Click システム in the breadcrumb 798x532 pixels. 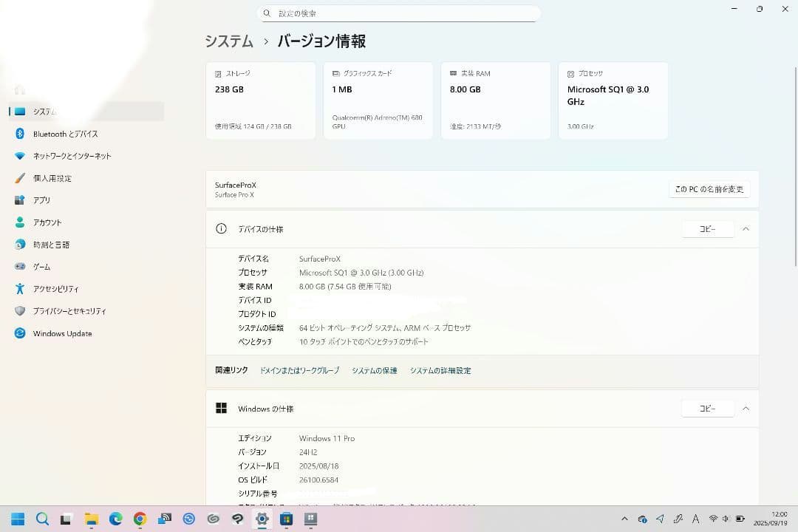pyautogui.click(x=229, y=42)
